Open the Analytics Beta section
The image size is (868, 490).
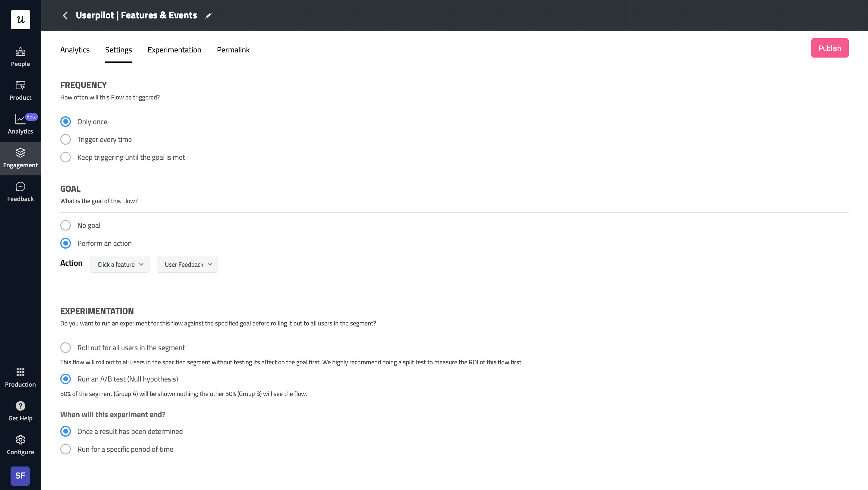click(x=20, y=124)
